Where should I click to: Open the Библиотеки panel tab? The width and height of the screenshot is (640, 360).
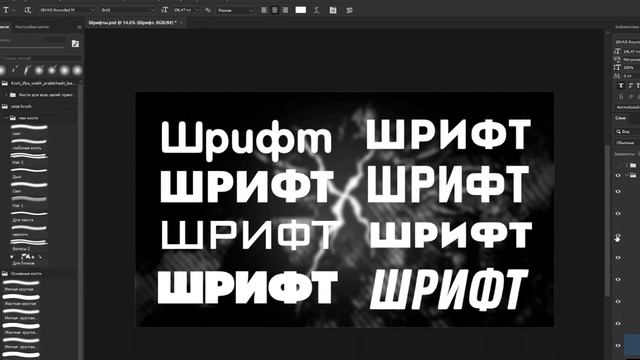[x=627, y=27]
